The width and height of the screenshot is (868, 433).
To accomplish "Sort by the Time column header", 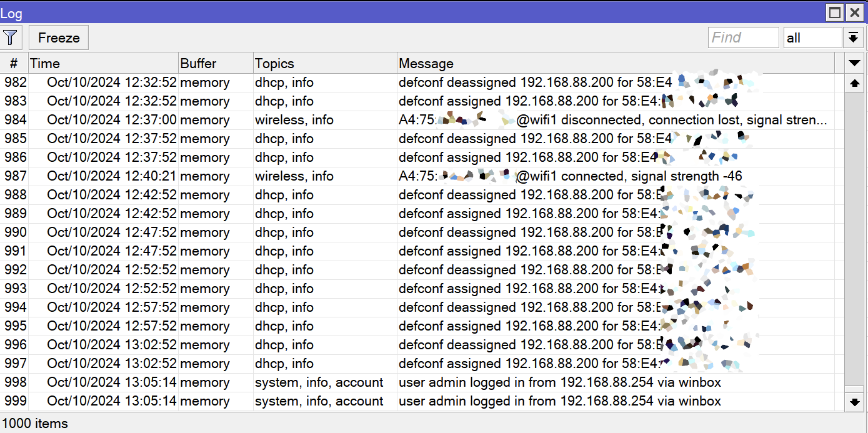I will (103, 63).
